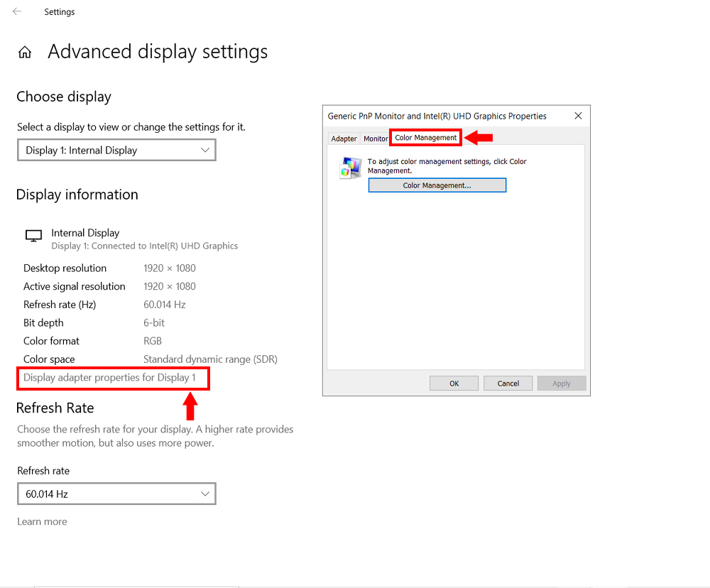The image size is (710, 588).
Task: Click the red arrow pointing at Color Management tab
Action: (x=479, y=137)
